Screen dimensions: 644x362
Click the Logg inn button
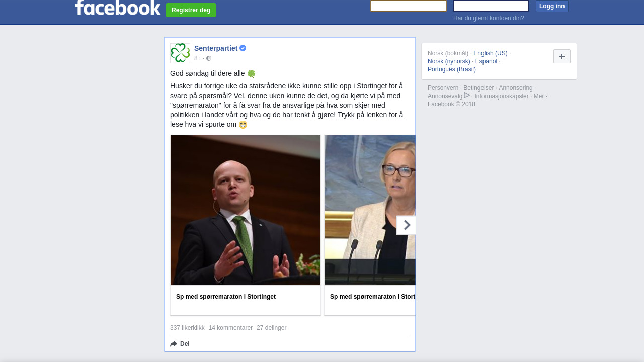point(552,6)
